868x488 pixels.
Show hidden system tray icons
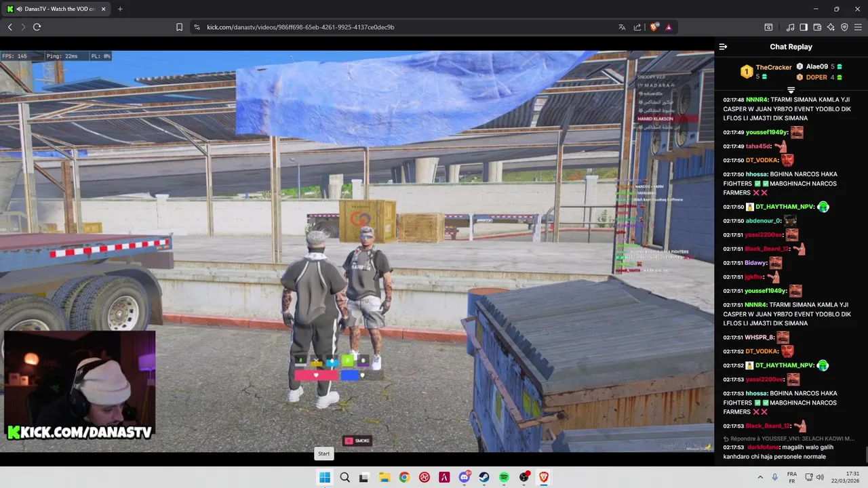[760, 477]
